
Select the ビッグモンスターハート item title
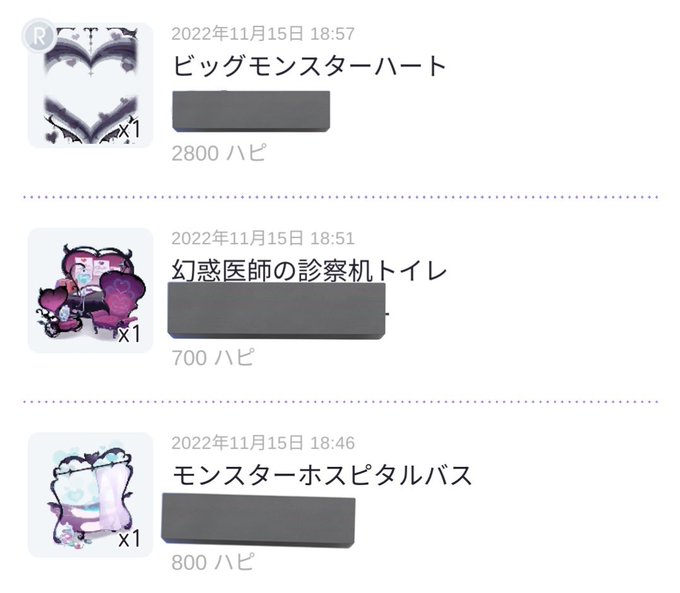(x=309, y=66)
